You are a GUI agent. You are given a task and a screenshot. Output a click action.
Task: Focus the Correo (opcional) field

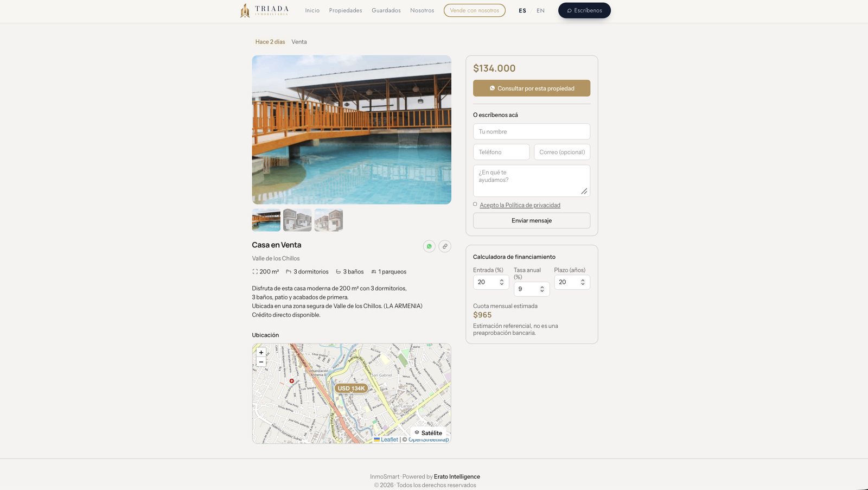point(562,152)
